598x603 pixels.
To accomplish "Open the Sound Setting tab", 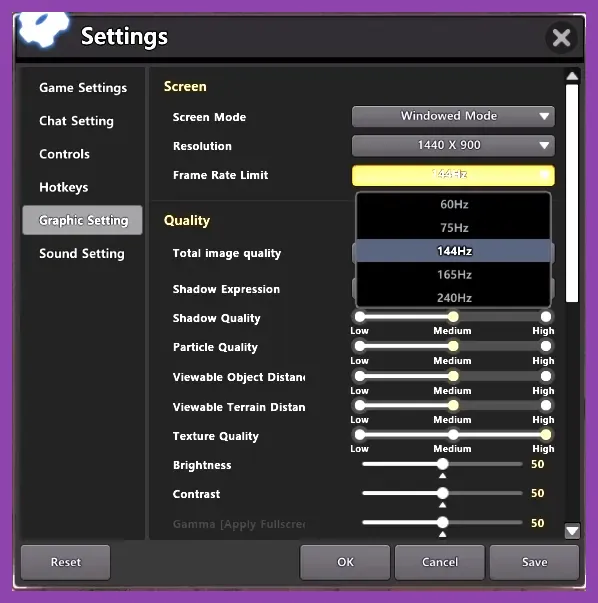I will coord(82,253).
